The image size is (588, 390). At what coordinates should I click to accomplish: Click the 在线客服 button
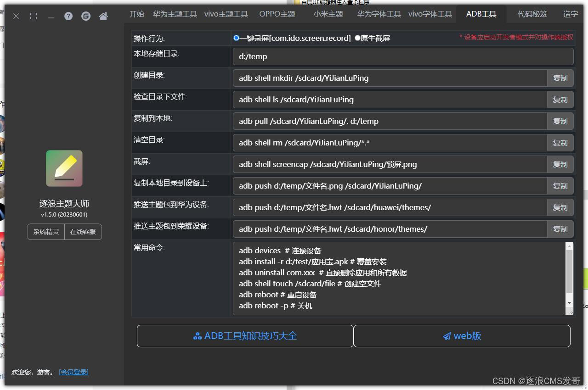click(83, 232)
